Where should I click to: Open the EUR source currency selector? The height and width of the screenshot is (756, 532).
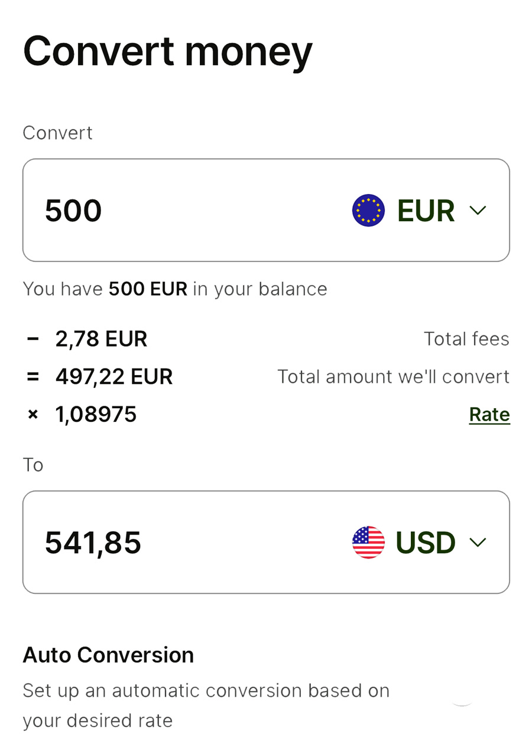(x=419, y=210)
